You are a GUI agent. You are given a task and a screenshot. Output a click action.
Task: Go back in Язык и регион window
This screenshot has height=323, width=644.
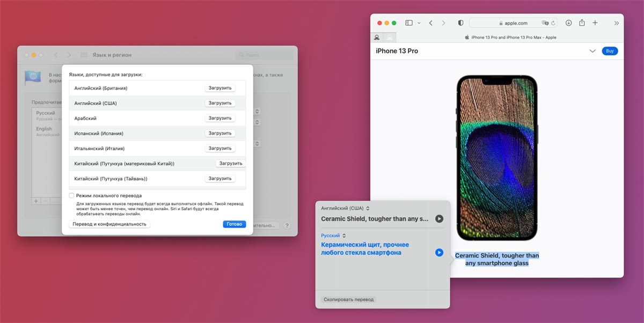(55, 55)
